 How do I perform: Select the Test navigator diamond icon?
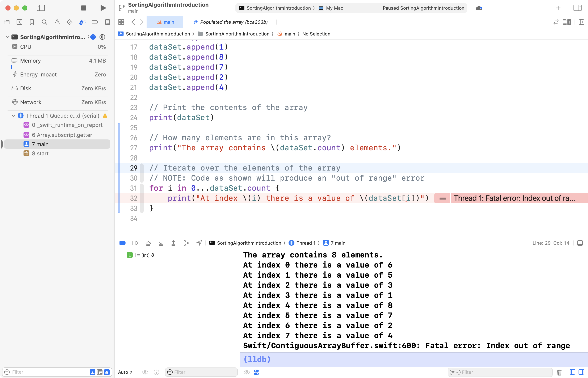click(70, 22)
